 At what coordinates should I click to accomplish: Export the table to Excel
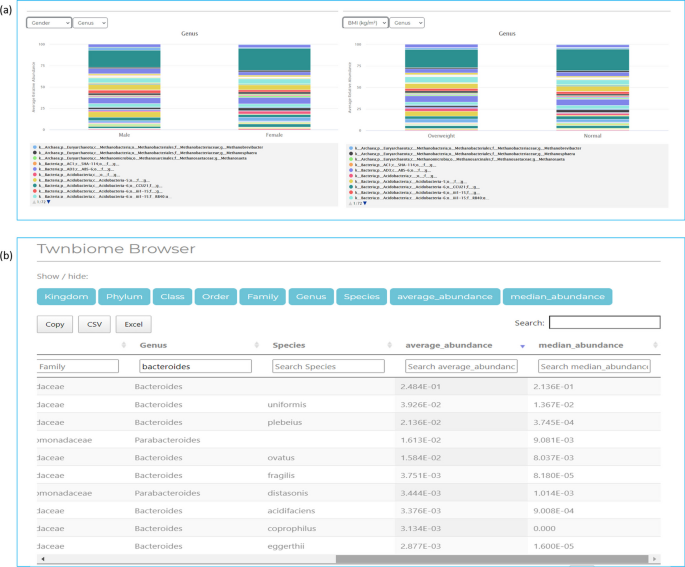pyautogui.click(x=133, y=324)
